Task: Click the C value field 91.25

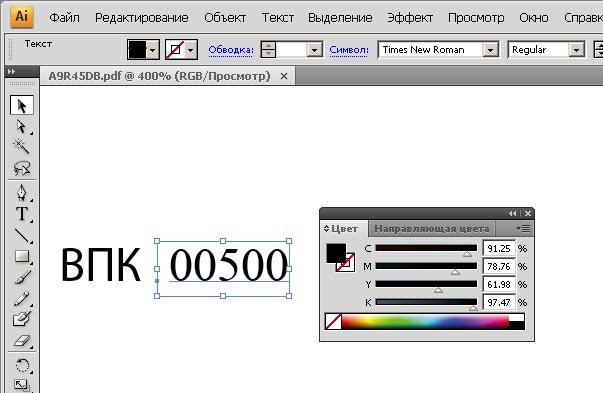Action: click(x=499, y=249)
